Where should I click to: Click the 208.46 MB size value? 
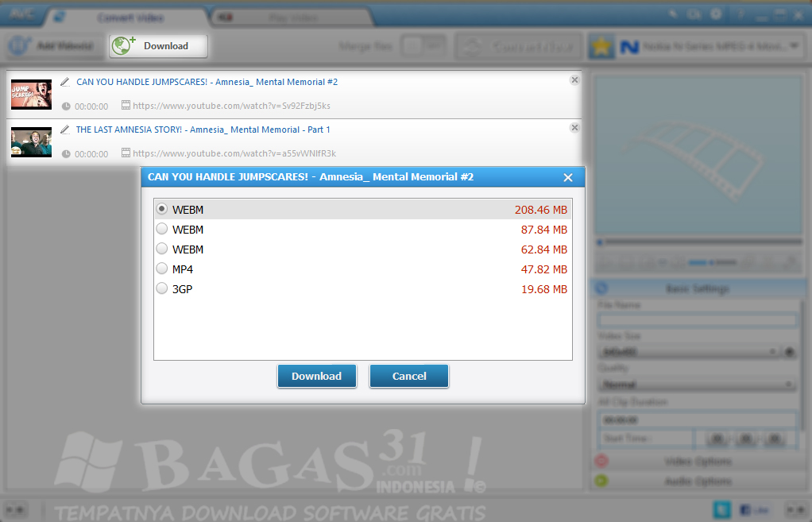tap(540, 210)
